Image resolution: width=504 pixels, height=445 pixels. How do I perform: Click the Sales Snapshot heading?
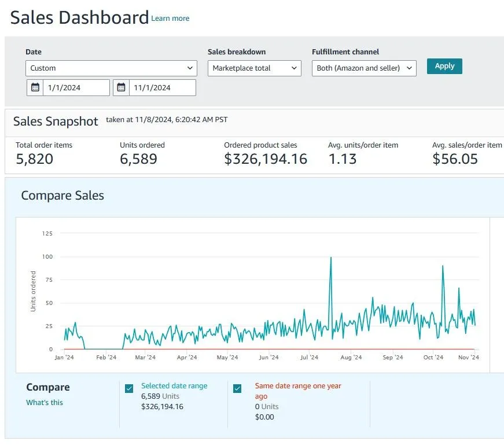coord(56,121)
